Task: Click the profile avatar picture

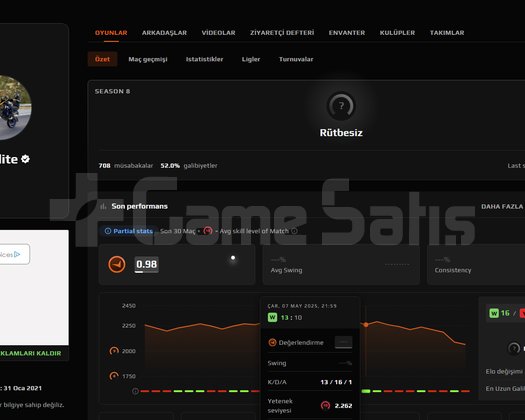Action: 12,107
